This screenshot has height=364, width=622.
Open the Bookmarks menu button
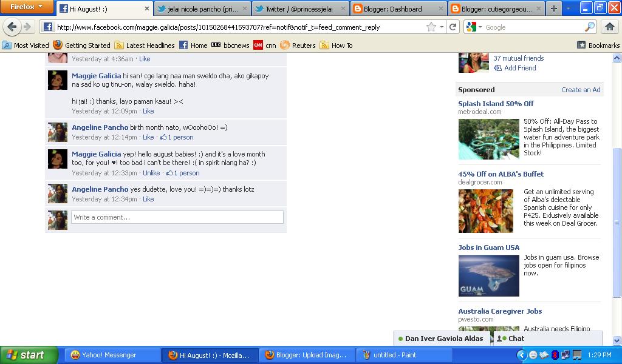(x=598, y=45)
